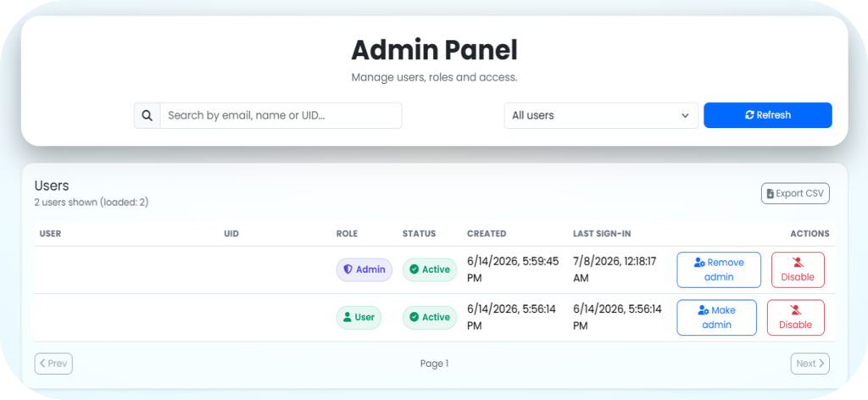Click the USER column header

[50, 233]
